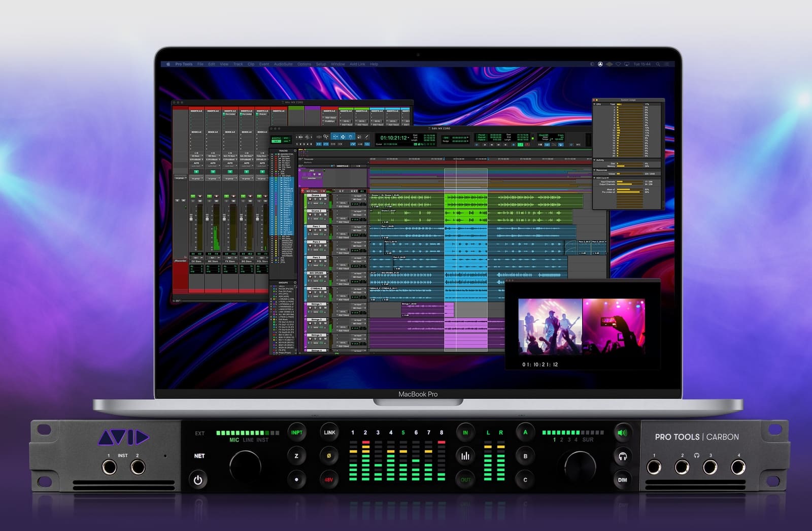Open the Tracks list options menu
The image size is (812, 531).
click(295, 151)
